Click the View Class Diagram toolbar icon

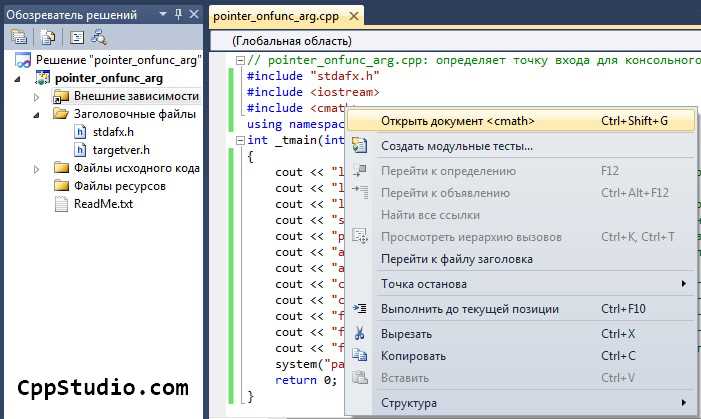tap(99, 37)
